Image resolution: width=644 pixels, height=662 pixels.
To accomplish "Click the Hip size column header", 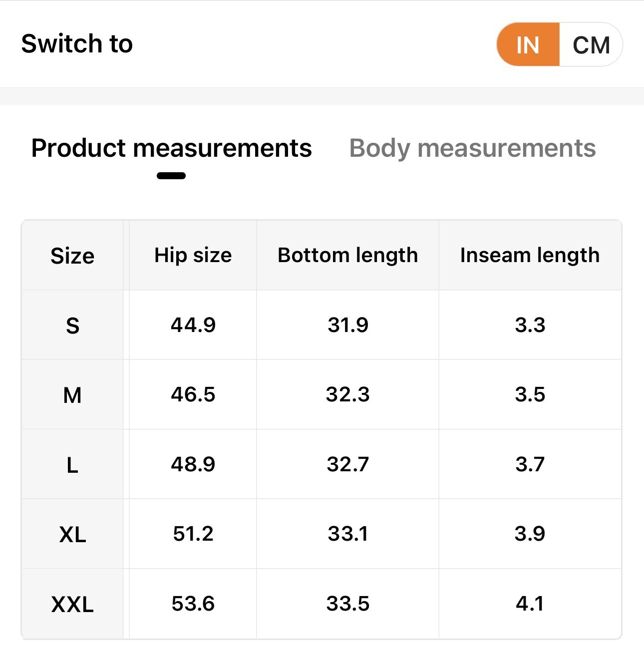I will click(193, 256).
